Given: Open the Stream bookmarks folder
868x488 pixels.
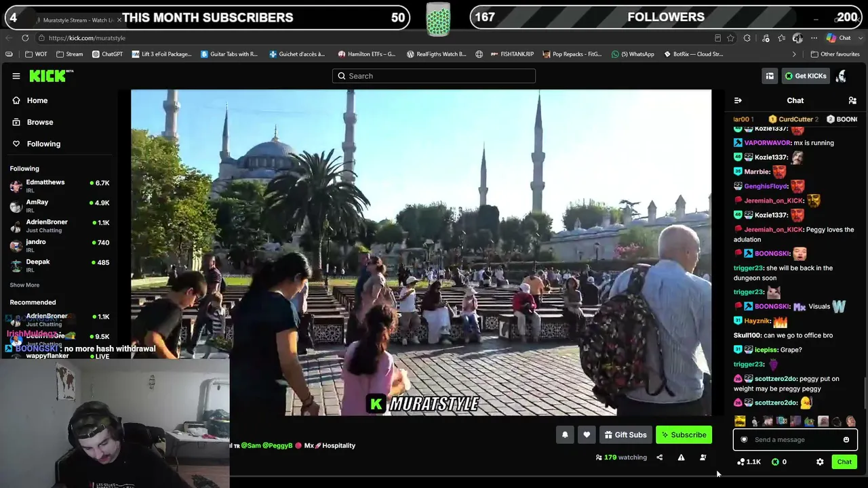Looking at the screenshot, I should [69, 54].
